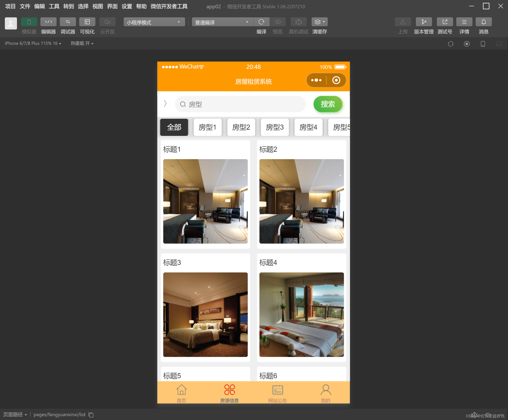Open the 页面路径 dropdown

[15, 415]
